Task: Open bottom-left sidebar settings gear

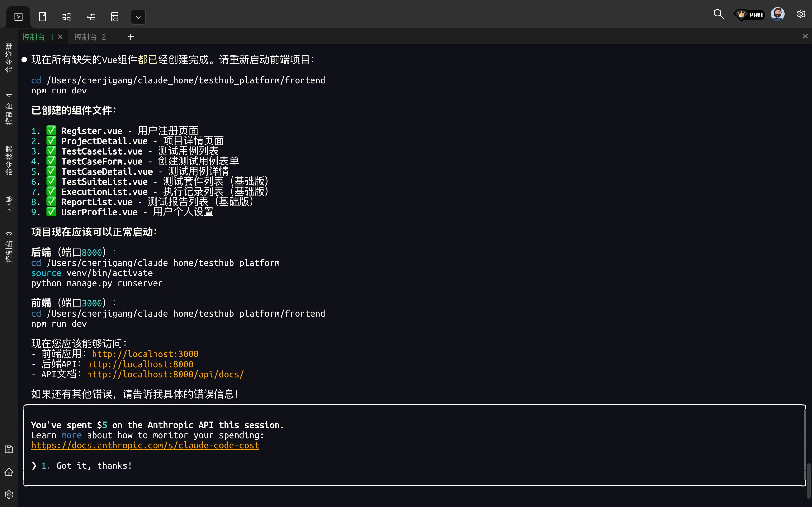Action: pyautogui.click(x=9, y=495)
